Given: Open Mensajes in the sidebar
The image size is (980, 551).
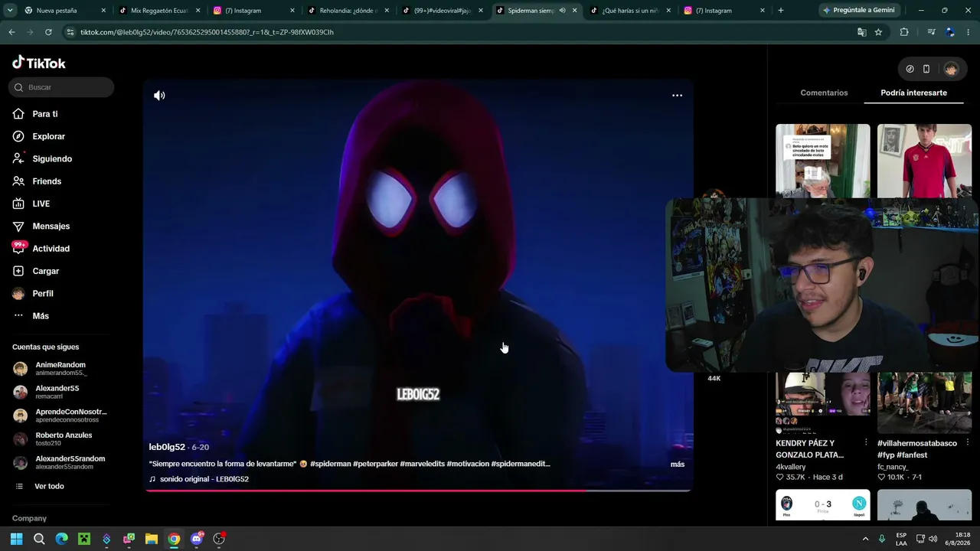Looking at the screenshot, I should click(51, 226).
